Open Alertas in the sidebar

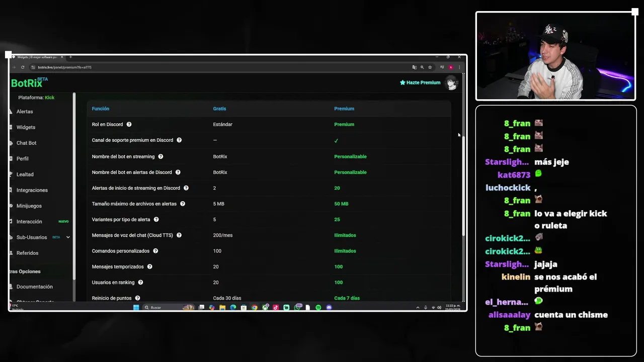coord(25,112)
